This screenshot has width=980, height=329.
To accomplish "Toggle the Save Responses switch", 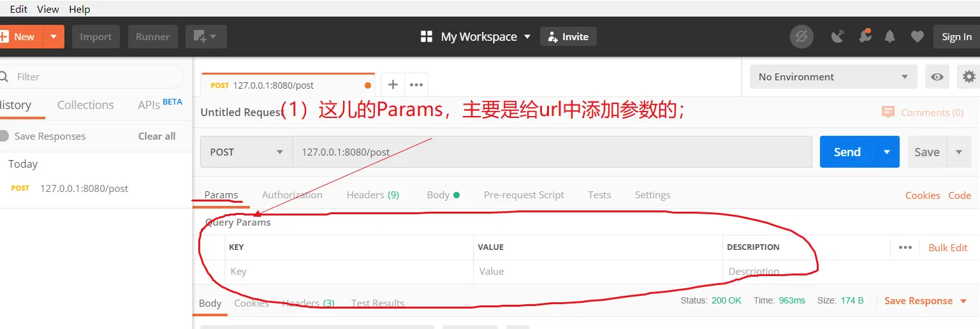I will coord(4,136).
